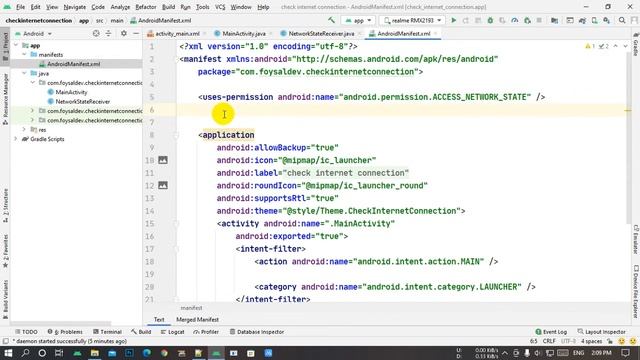Collapse the manifests folder

coord(24,54)
